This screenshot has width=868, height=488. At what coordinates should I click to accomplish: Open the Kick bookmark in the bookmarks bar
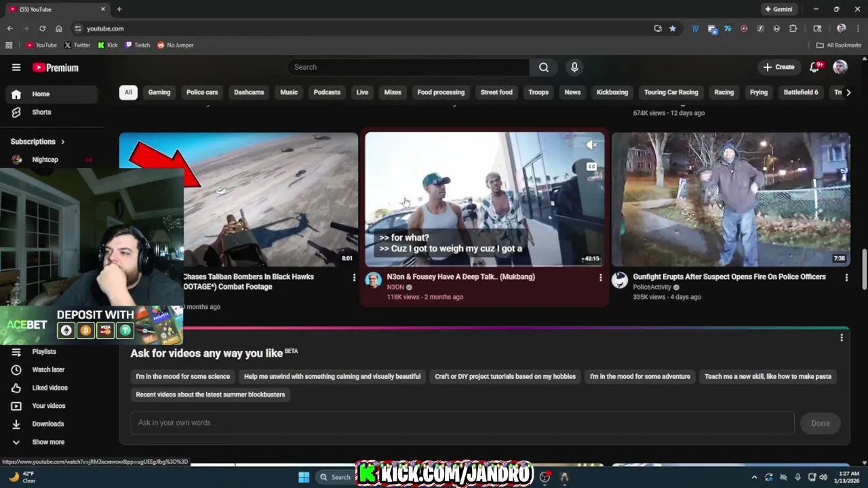pyautogui.click(x=108, y=45)
